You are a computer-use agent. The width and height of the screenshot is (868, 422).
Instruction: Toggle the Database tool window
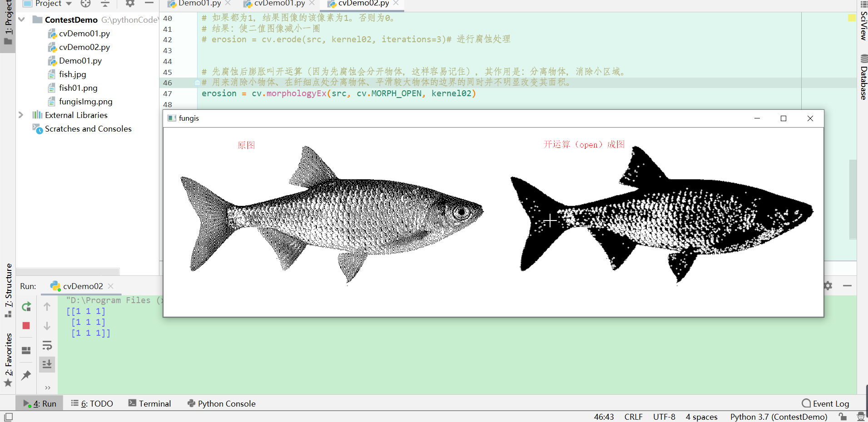pos(863,79)
